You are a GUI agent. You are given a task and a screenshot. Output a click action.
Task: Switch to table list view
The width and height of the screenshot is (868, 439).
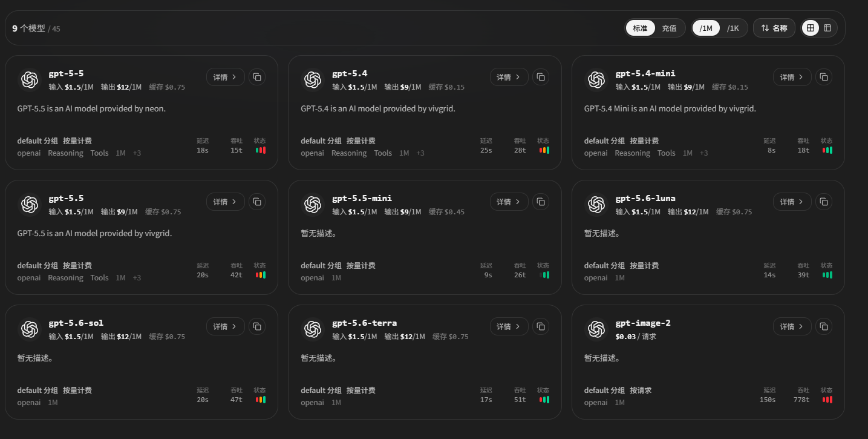[827, 28]
